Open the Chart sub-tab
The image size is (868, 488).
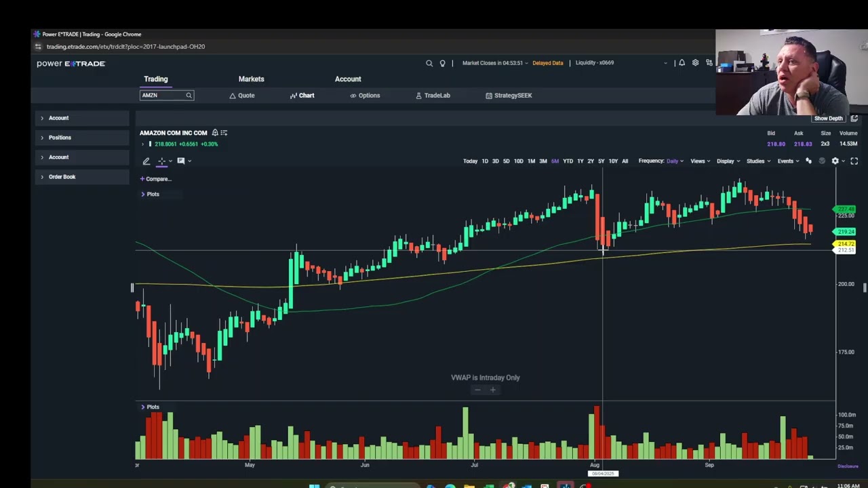point(302,96)
